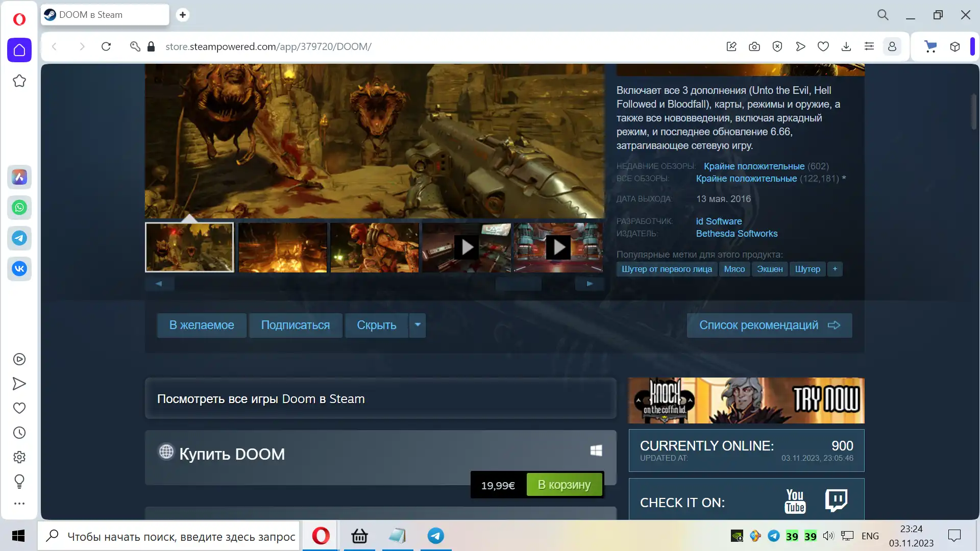Open developer id Software link
980x551 pixels.
pos(719,221)
